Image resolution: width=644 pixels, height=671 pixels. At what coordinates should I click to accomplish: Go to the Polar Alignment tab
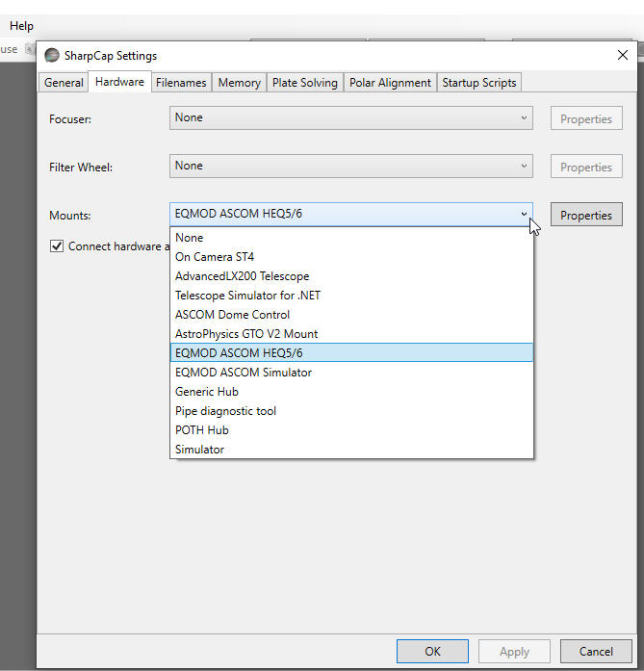389,83
